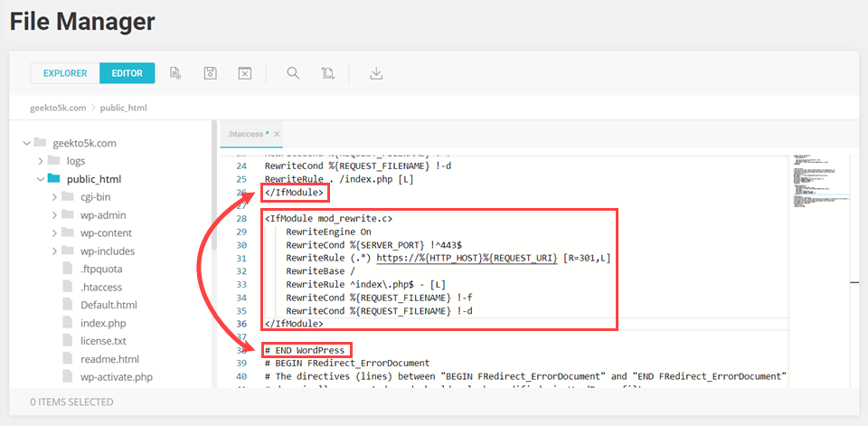
Task: Collapse the geekto5k.com root folder
Action: tap(24, 143)
